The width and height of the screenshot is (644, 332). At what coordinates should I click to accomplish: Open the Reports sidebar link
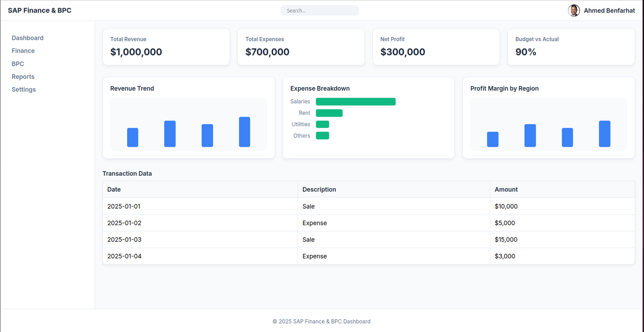pyautogui.click(x=23, y=76)
